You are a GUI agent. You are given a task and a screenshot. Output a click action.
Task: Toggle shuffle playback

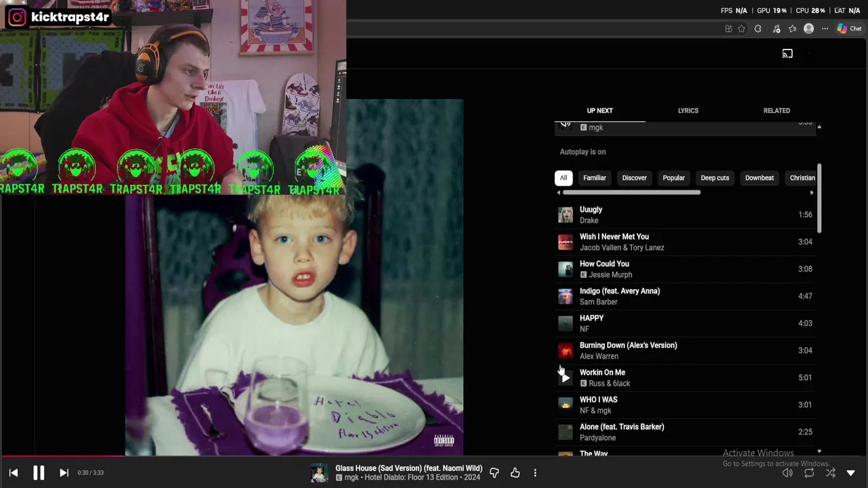click(x=830, y=472)
